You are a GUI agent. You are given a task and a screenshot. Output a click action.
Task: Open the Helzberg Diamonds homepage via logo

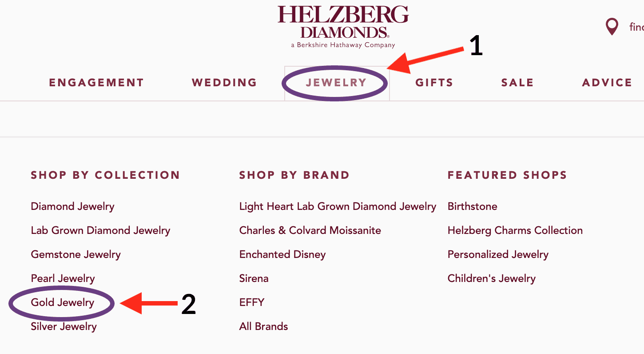tap(342, 24)
